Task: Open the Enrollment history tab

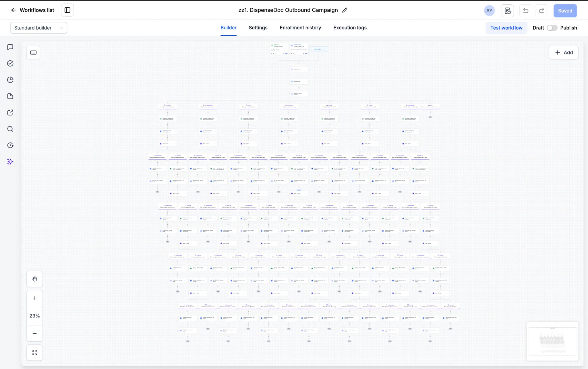Action: click(x=300, y=28)
